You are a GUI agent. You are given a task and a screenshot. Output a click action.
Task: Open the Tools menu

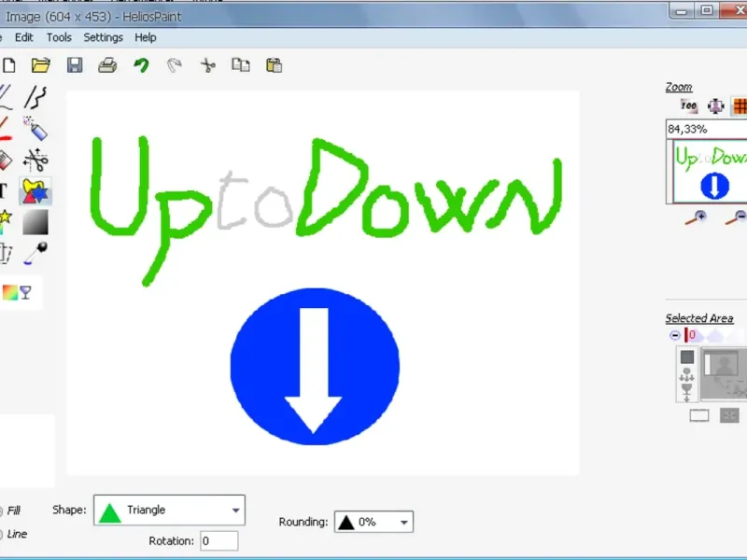[x=59, y=37]
